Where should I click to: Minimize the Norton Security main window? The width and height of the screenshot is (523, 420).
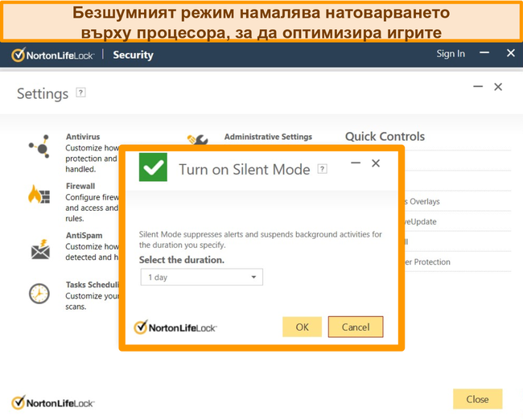click(484, 53)
